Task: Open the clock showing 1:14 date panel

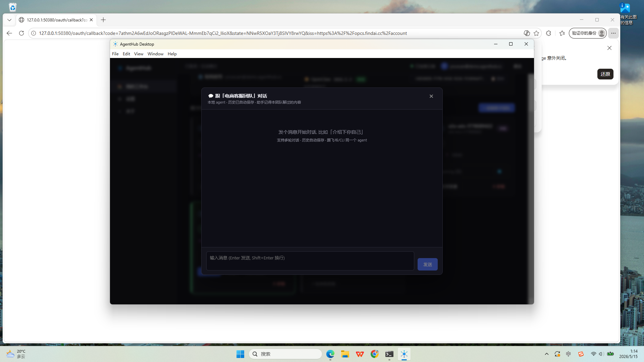Action: click(628, 354)
